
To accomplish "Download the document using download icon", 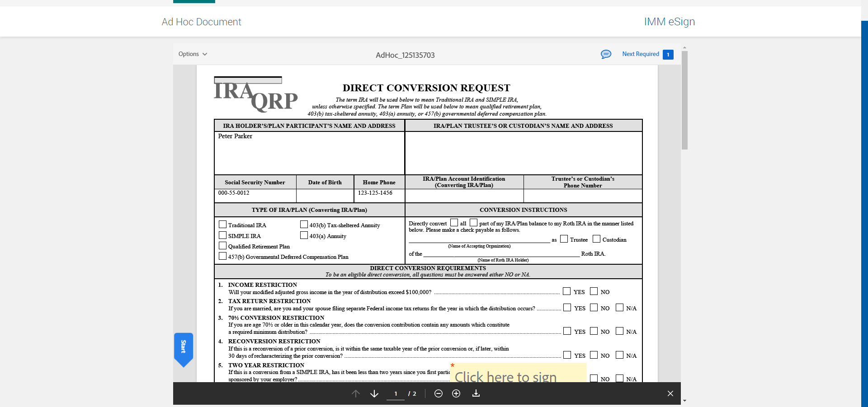I will tap(476, 393).
